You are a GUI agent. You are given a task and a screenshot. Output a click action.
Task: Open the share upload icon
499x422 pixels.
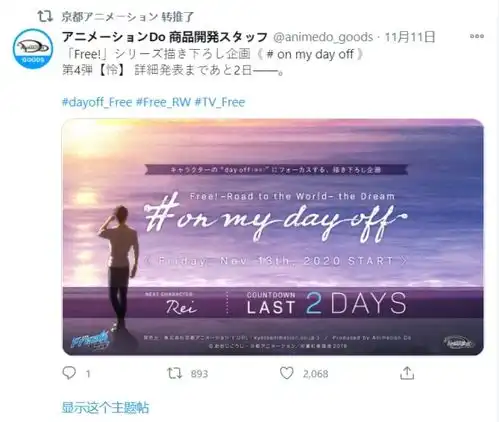pyautogui.click(x=407, y=373)
